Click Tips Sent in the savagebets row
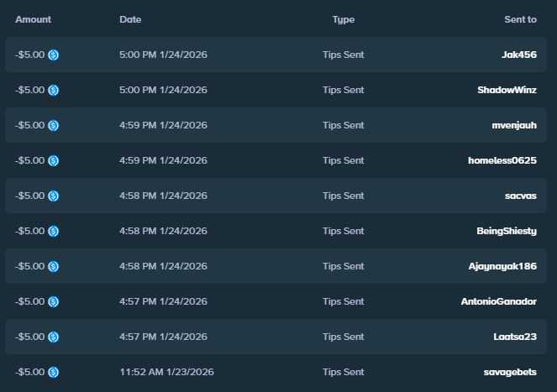Screen dimensions: 557x392 (344, 372)
